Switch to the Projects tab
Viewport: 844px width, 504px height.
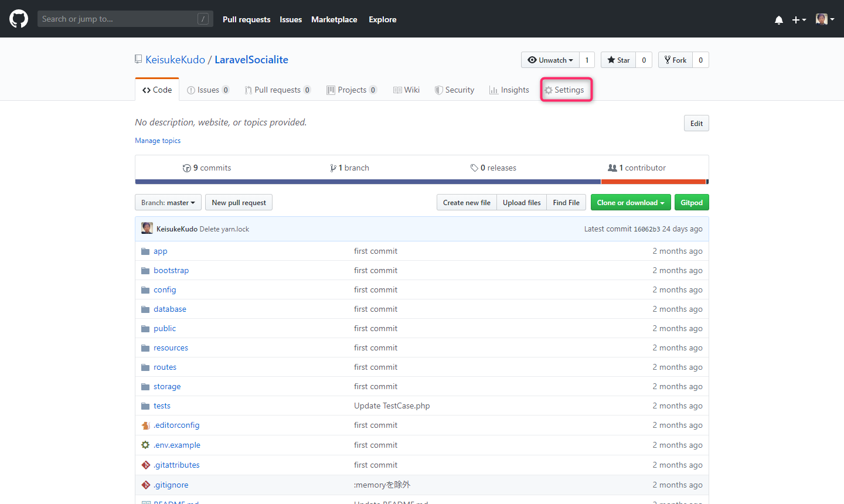pos(352,90)
